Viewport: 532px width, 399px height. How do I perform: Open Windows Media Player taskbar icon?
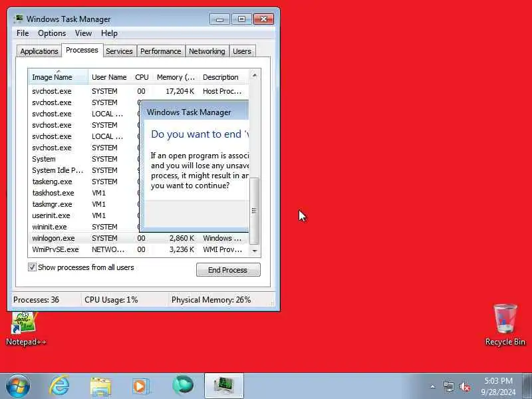(x=140, y=386)
